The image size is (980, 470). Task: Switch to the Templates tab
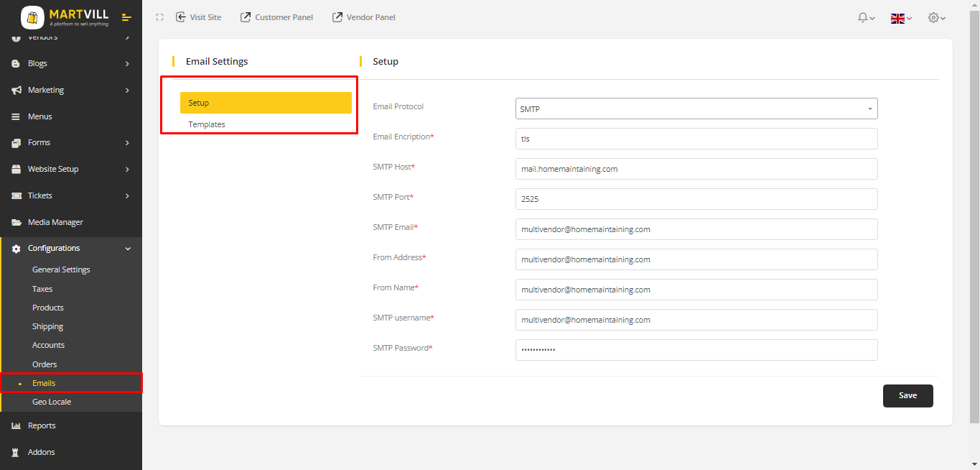(207, 124)
